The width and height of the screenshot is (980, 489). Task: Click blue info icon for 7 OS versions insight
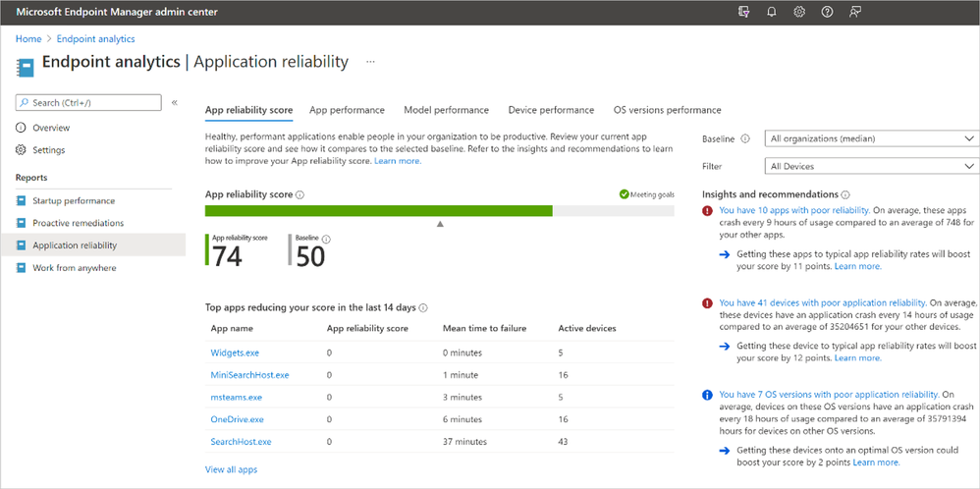click(x=707, y=395)
